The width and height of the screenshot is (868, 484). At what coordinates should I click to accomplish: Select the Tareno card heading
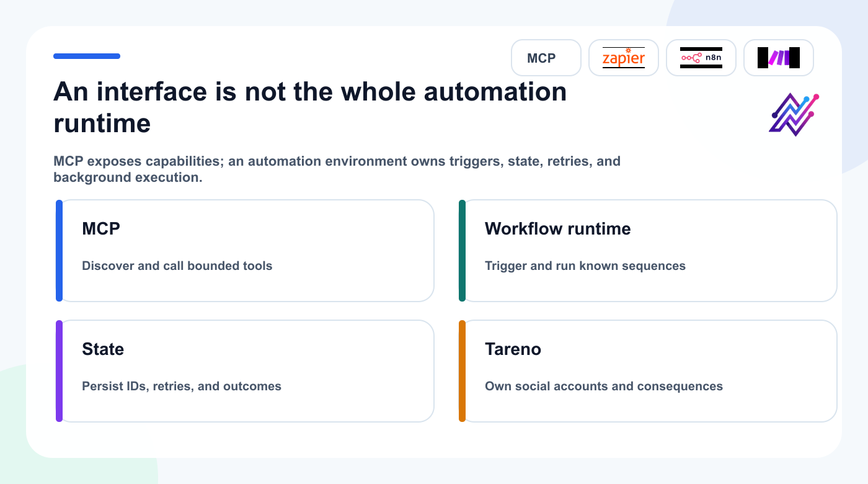click(x=513, y=349)
